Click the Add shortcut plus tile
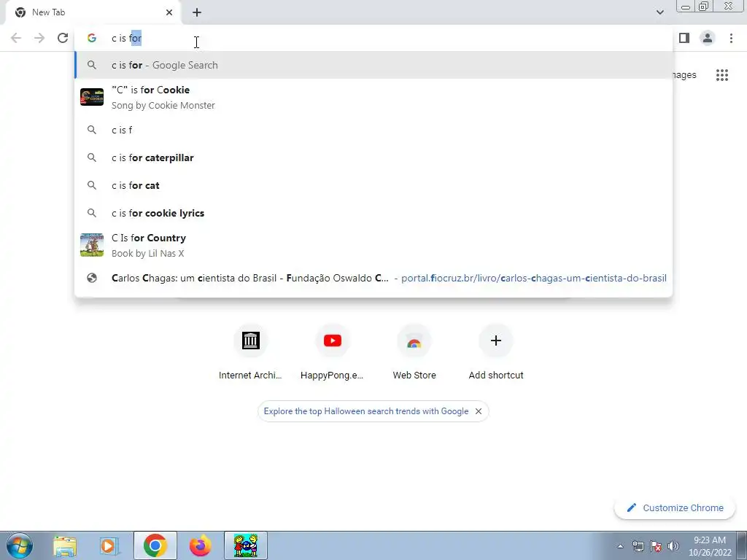This screenshot has width=747, height=560. 496,351
